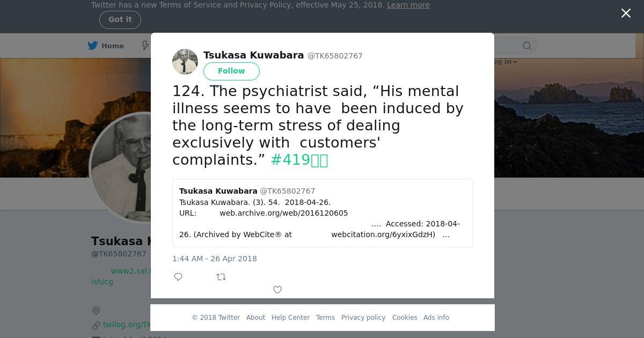The image size is (644, 338).
Task: Click the search magnifier icon
Action: click(527, 46)
